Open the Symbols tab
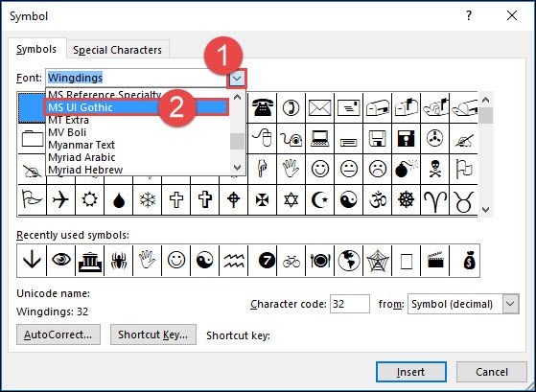Image resolution: width=536 pixels, height=392 pixels. (x=36, y=49)
